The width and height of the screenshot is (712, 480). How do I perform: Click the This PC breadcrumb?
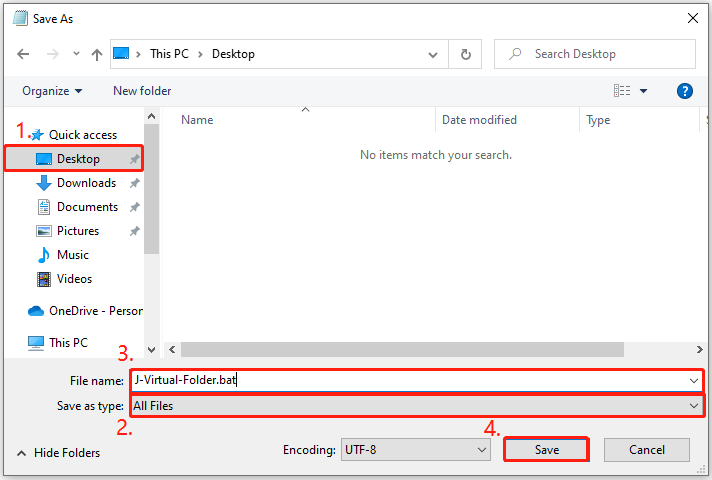(x=169, y=54)
